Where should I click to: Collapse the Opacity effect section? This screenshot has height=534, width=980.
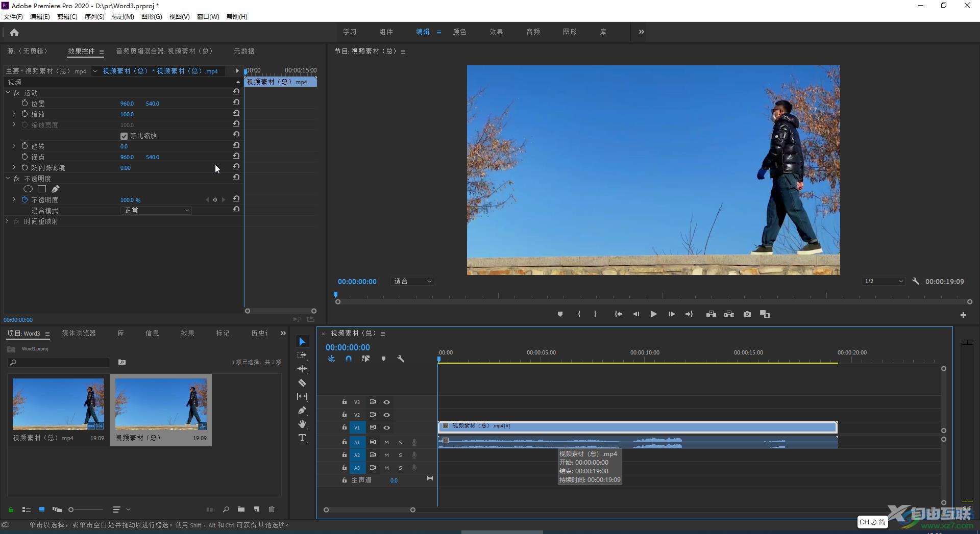pos(8,178)
